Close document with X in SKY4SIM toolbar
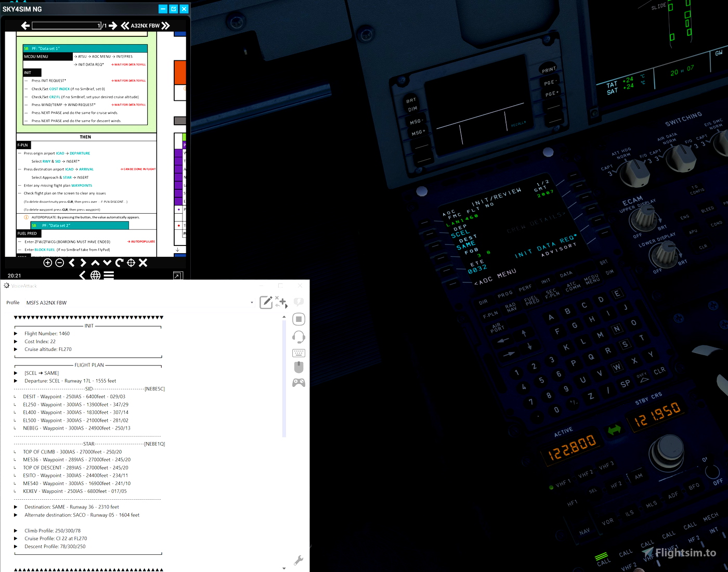Screen dimensions: 728x572 pos(143,263)
